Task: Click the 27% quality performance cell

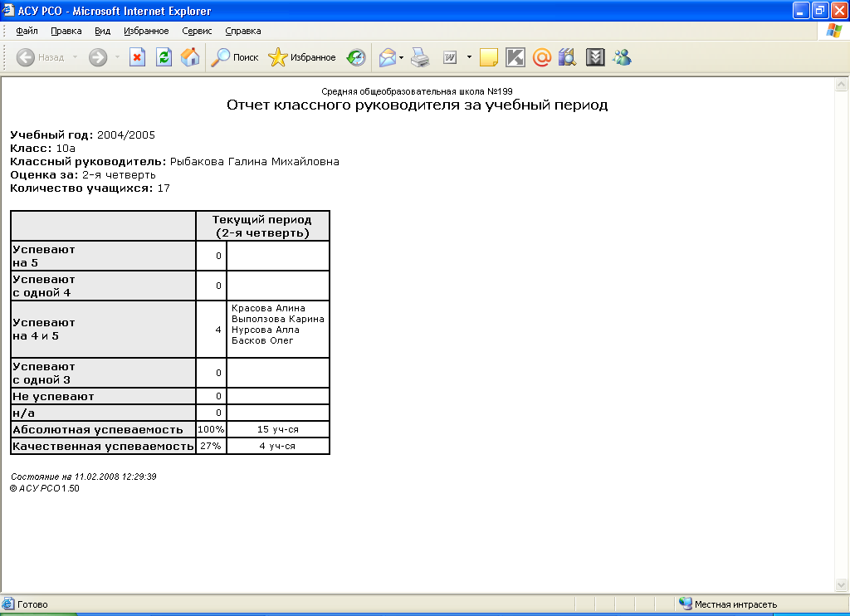Action: [x=211, y=447]
